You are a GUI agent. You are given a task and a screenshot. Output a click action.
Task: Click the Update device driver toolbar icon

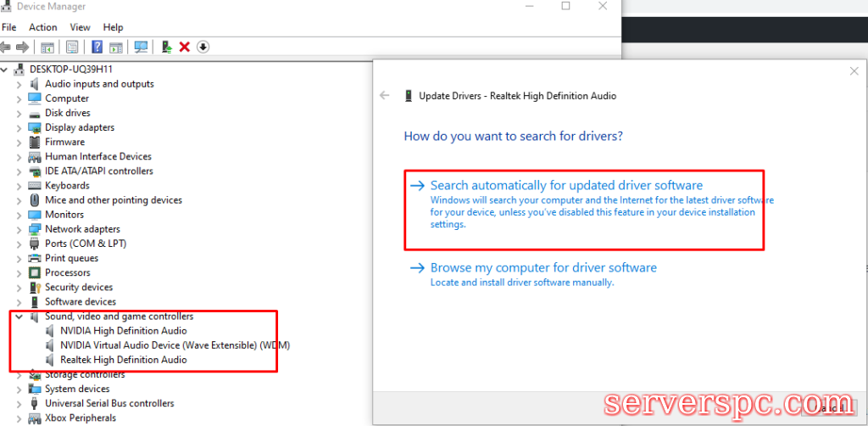tap(167, 47)
